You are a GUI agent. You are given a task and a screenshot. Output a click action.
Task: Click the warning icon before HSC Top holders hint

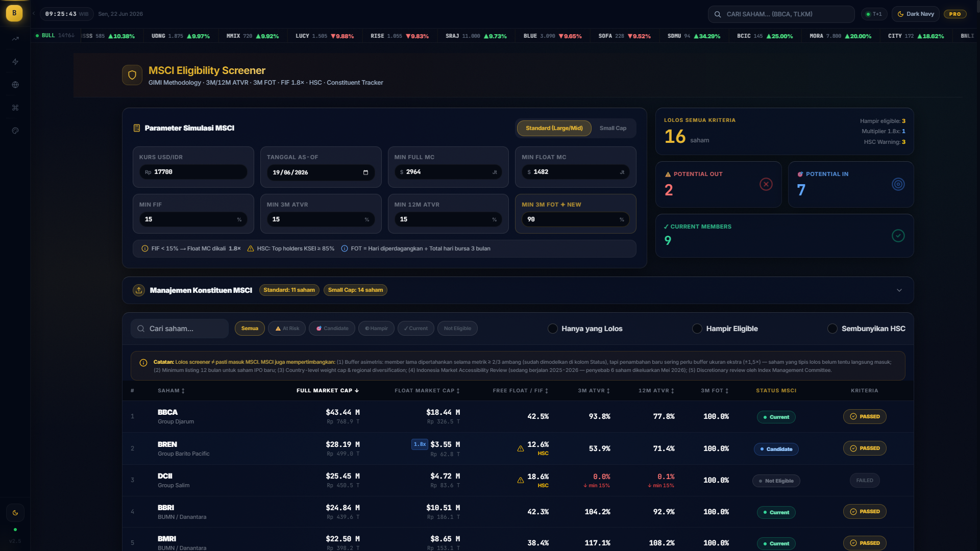pos(251,248)
